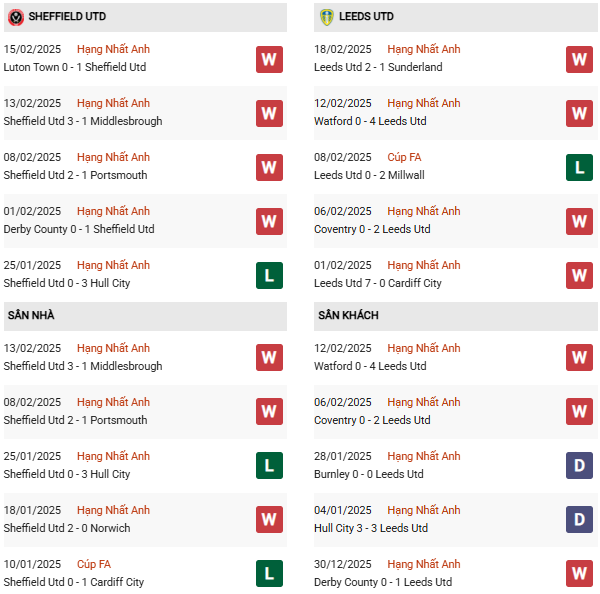Click the L badge for Leeds vs Millwall
The height and width of the screenshot is (594, 600).
(579, 167)
